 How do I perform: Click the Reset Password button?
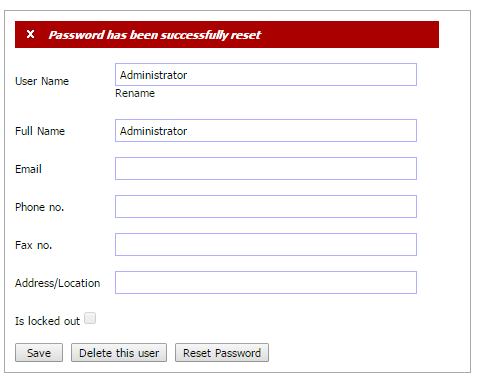[x=222, y=353]
